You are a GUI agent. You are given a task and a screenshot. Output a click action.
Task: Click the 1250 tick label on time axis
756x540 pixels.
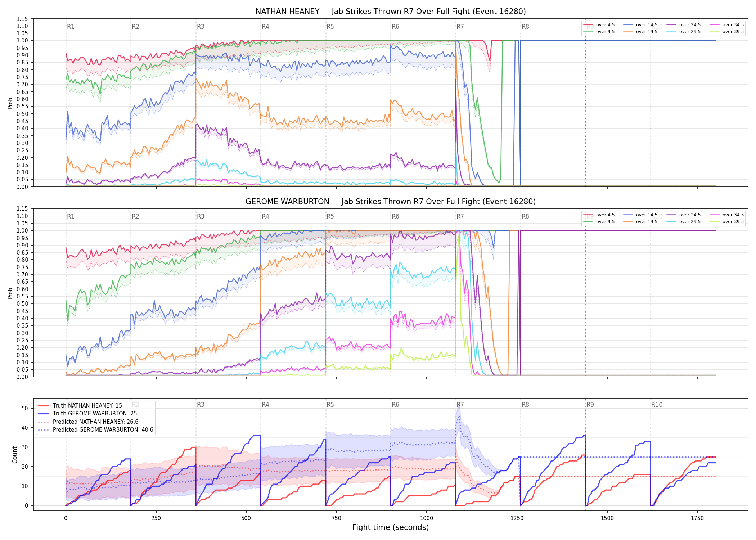[517, 518]
